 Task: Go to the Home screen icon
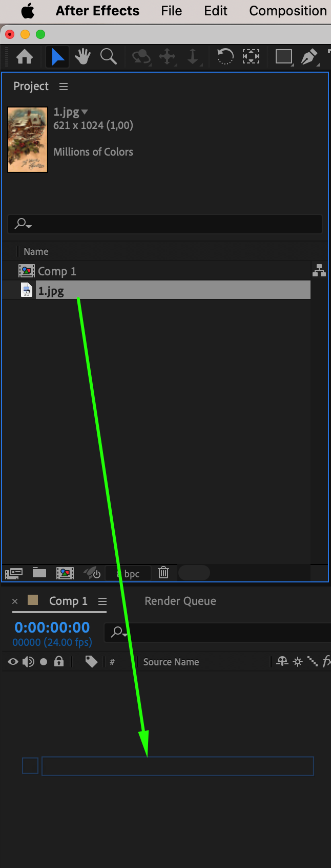click(x=25, y=56)
